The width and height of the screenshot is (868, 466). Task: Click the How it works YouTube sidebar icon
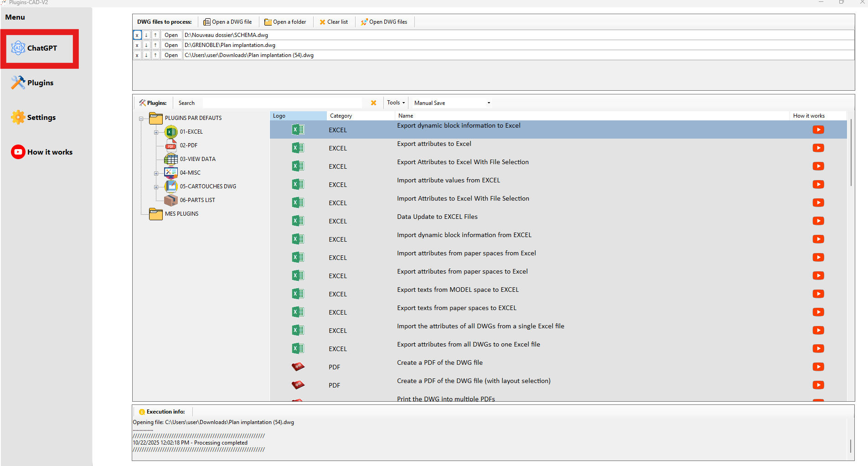point(18,152)
